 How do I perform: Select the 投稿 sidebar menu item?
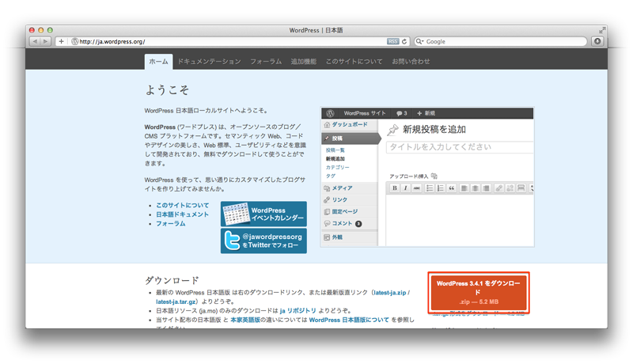pyautogui.click(x=350, y=138)
